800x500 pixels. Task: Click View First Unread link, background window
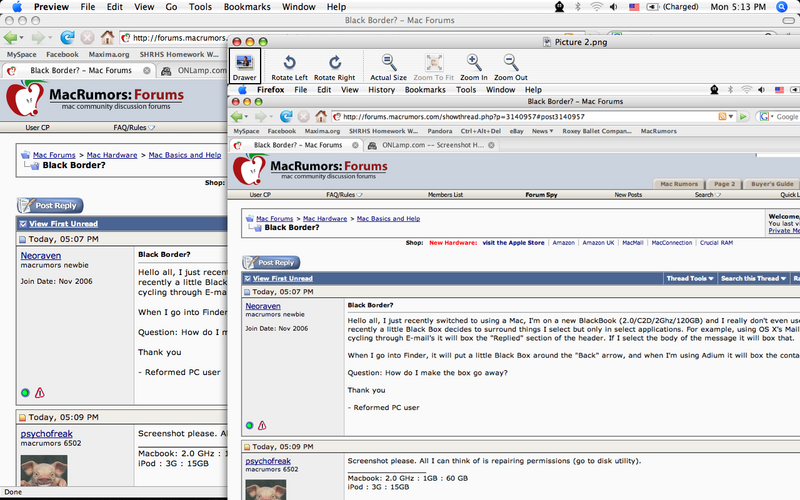[63, 223]
